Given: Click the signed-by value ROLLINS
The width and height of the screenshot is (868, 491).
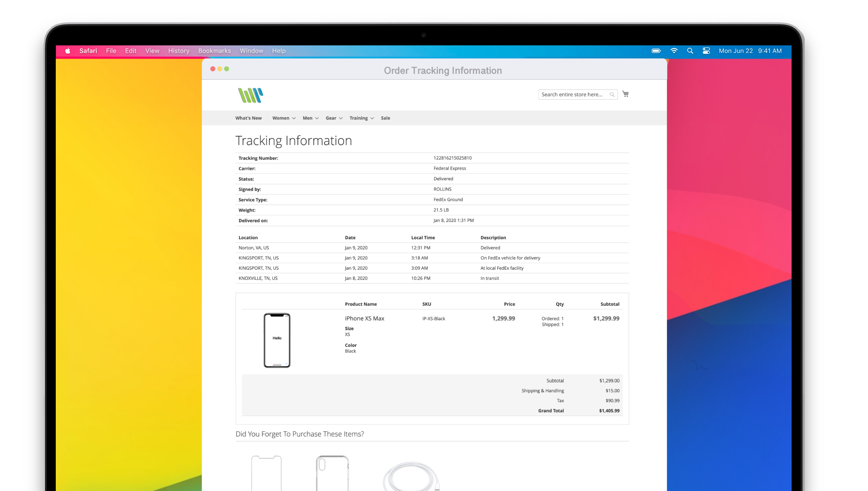Looking at the screenshot, I should 443,189.
